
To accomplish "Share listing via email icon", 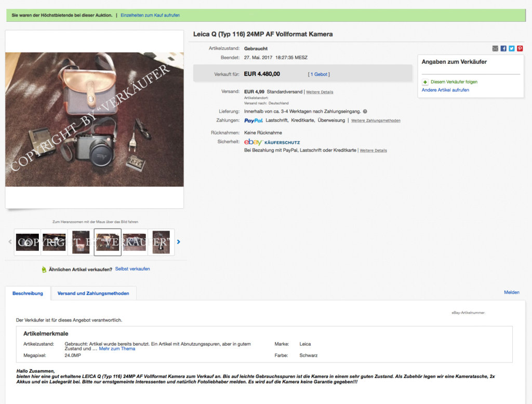I will tap(495, 48).
